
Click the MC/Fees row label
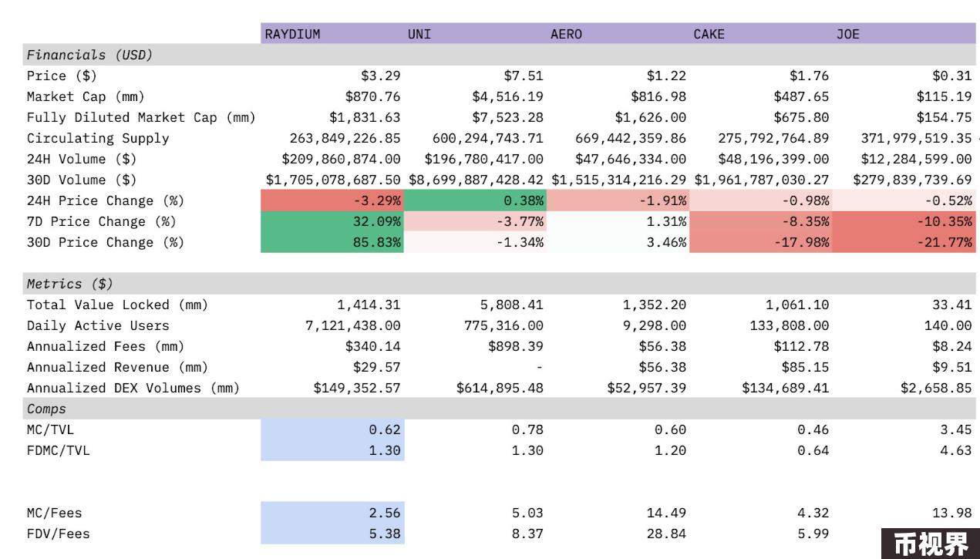click(x=54, y=513)
